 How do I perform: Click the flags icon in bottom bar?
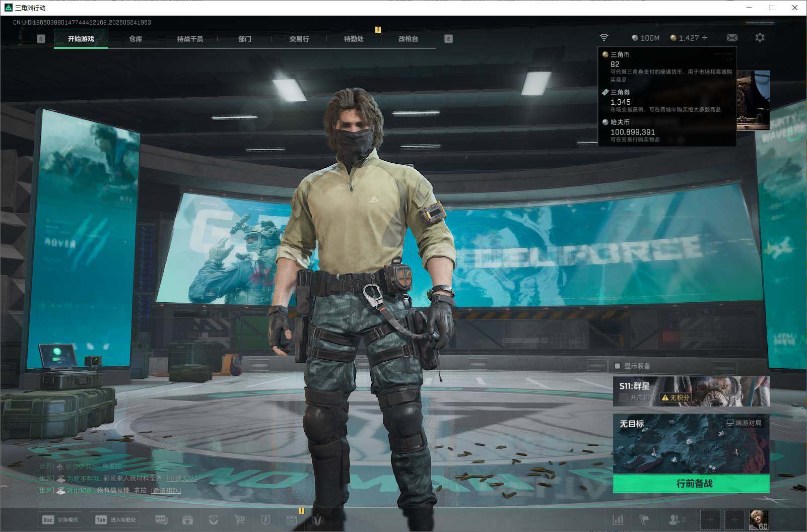[644, 519]
